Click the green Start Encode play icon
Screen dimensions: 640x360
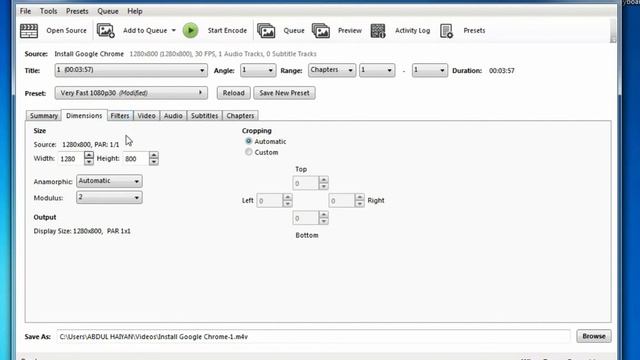coord(190,31)
